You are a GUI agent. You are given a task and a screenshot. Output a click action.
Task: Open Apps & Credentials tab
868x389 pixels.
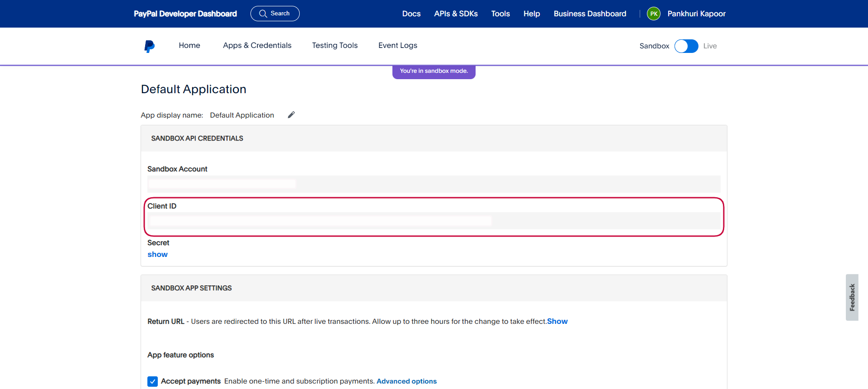[x=257, y=45]
